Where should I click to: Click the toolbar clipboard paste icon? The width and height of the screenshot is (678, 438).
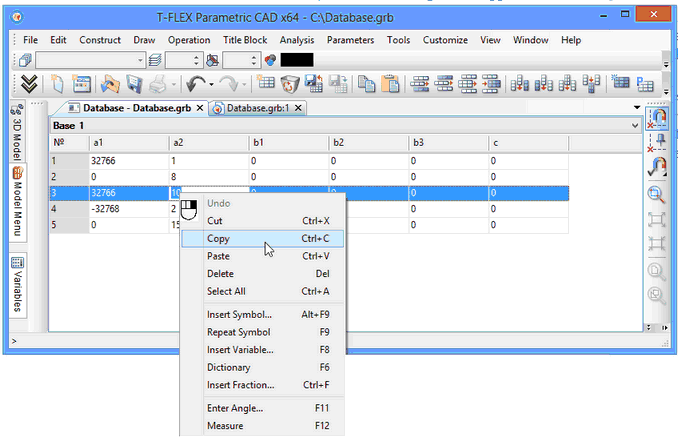click(390, 83)
